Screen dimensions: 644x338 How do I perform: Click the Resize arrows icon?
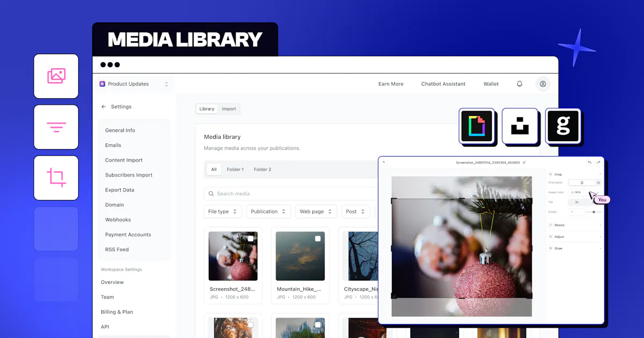(x=551, y=225)
